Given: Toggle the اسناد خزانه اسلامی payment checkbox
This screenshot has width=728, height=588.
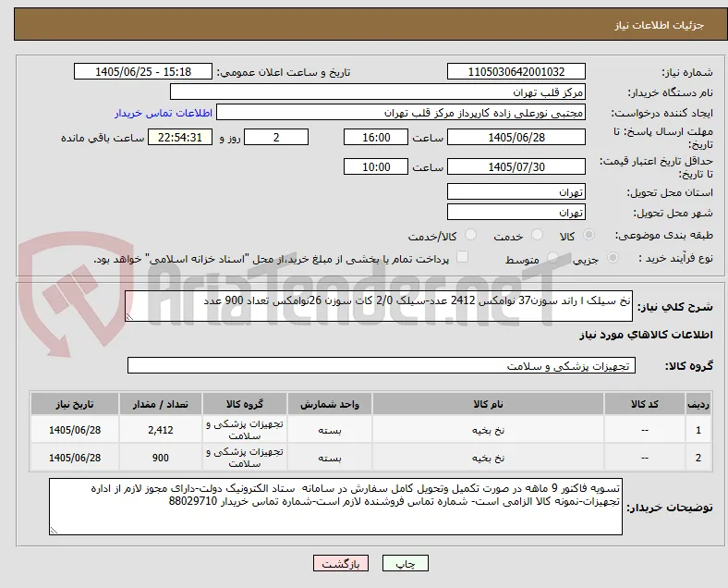Looking at the screenshot, I should pos(463,257).
